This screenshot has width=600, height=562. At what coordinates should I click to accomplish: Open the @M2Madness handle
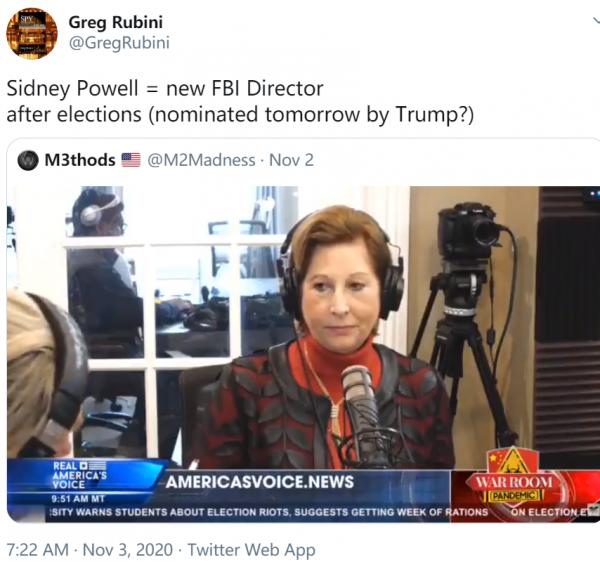tap(201, 160)
